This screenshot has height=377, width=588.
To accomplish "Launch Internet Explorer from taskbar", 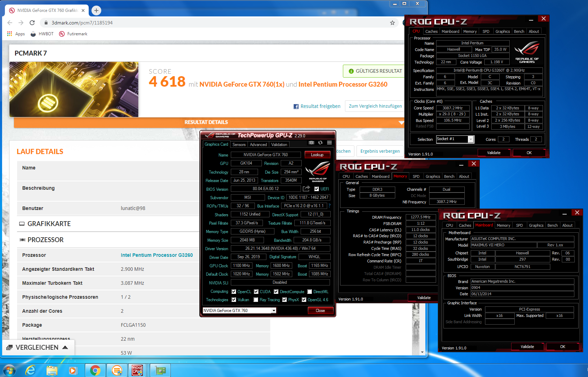I will point(31,370).
